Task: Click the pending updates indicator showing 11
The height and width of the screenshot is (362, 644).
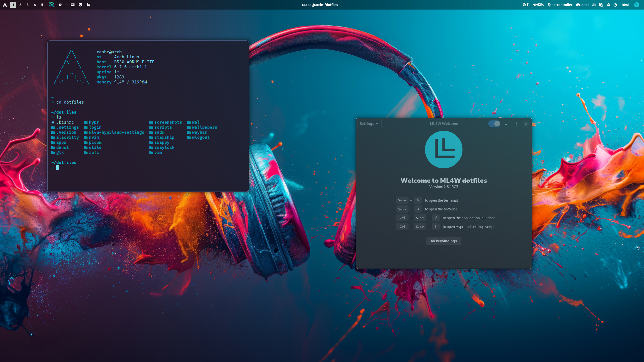Action: tap(526, 5)
